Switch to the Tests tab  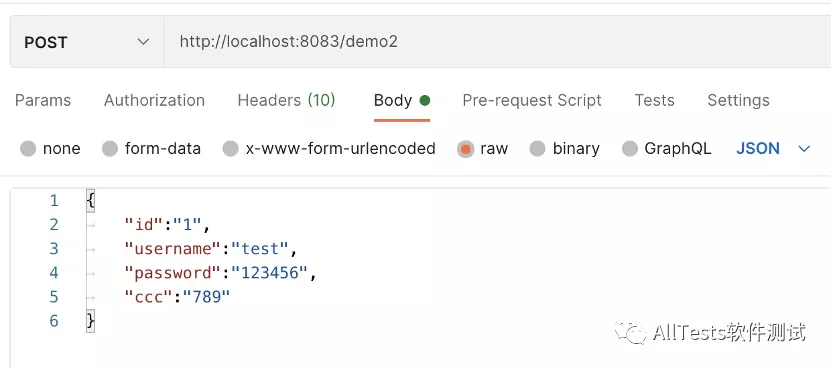click(654, 100)
